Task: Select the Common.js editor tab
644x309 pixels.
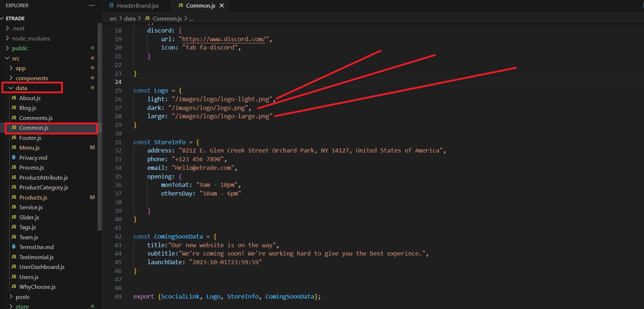Action: click(x=201, y=5)
